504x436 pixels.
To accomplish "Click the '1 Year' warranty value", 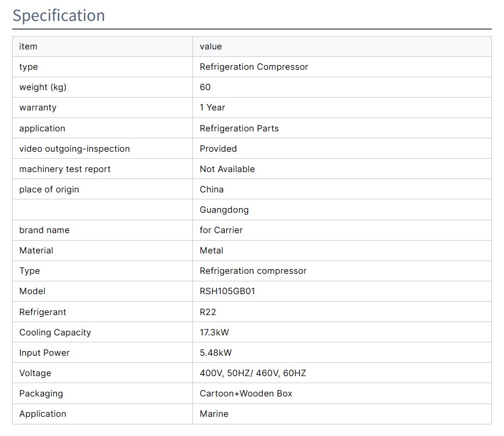I will tap(212, 108).
